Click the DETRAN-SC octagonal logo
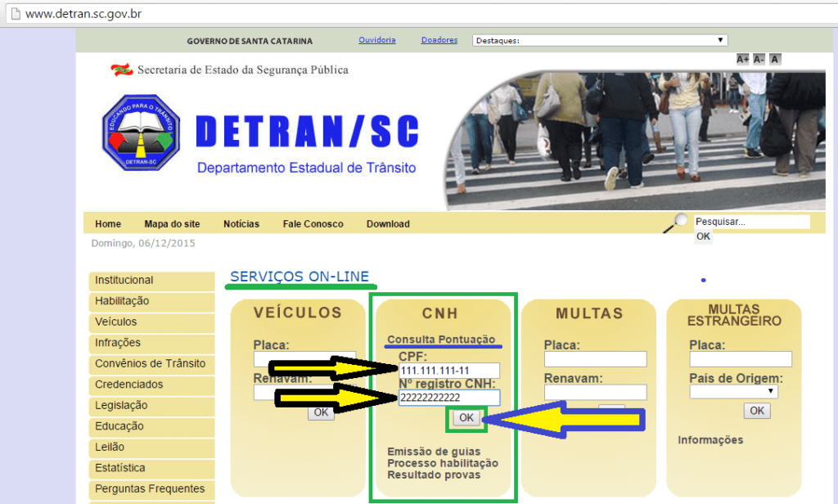838x504 pixels. (141, 133)
